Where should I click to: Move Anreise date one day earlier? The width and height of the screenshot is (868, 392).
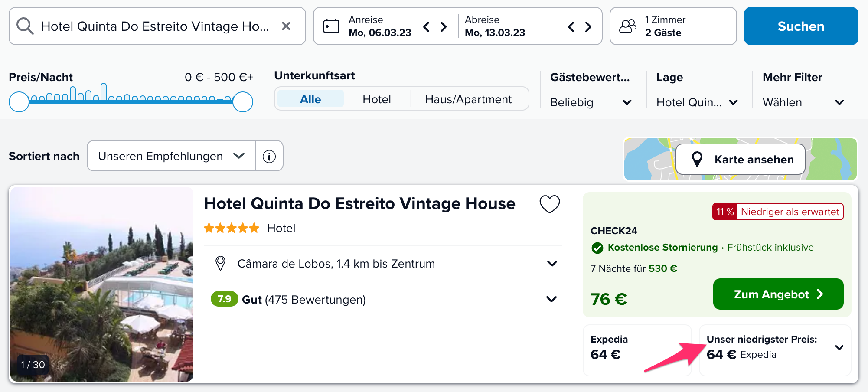pyautogui.click(x=427, y=27)
